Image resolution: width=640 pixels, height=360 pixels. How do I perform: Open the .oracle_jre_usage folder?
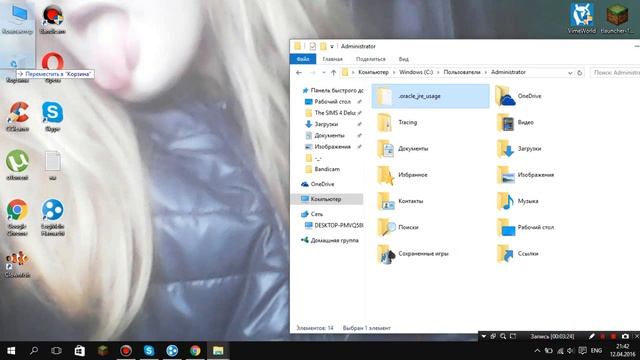coord(430,96)
